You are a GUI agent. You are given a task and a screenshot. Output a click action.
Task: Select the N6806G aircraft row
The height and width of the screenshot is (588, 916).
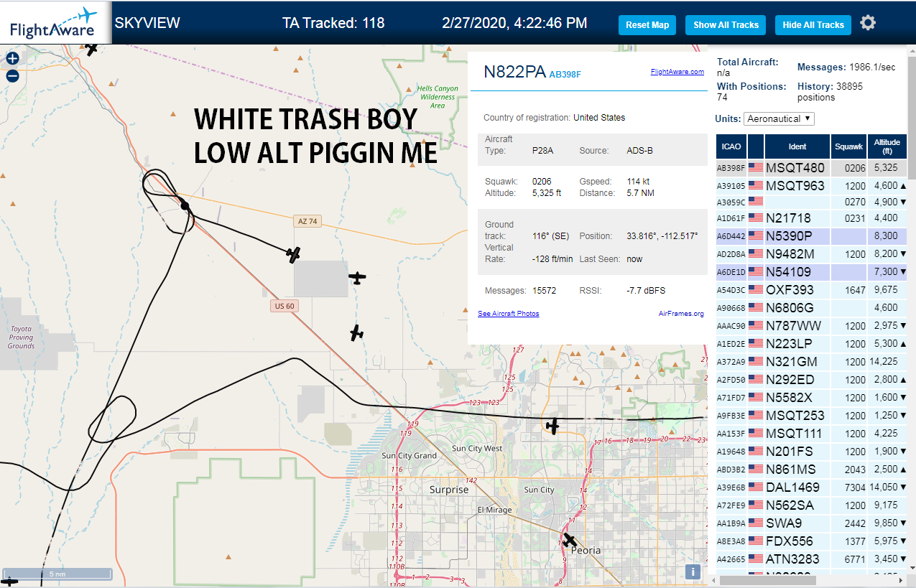tap(812, 308)
